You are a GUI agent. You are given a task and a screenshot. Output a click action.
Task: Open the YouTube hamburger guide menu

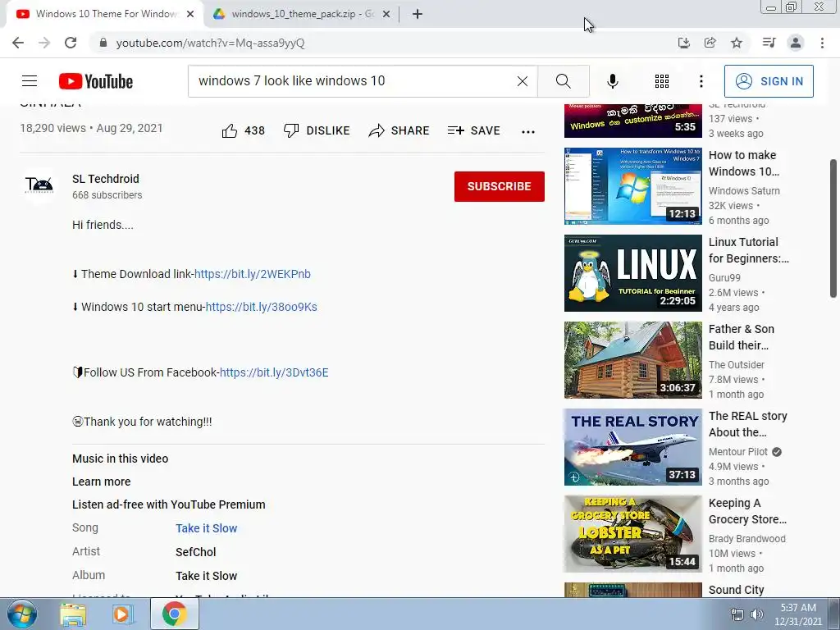coord(30,81)
